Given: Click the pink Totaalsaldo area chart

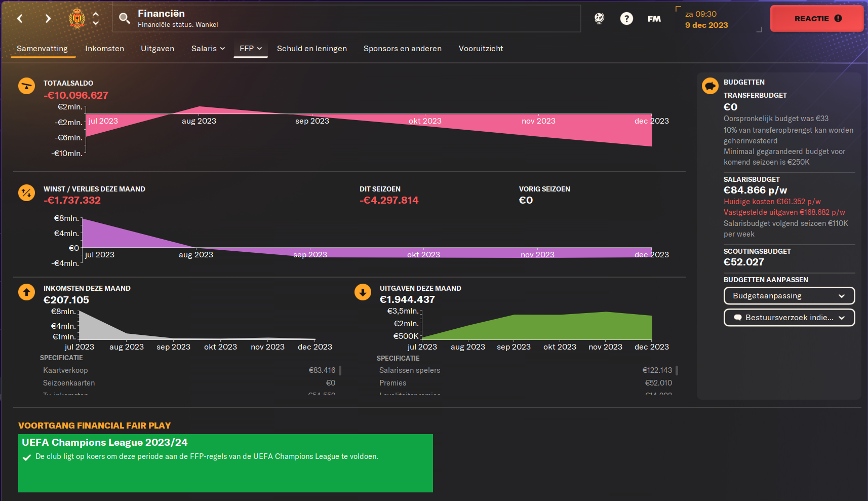Looking at the screenshot, I should coord(369,126).
